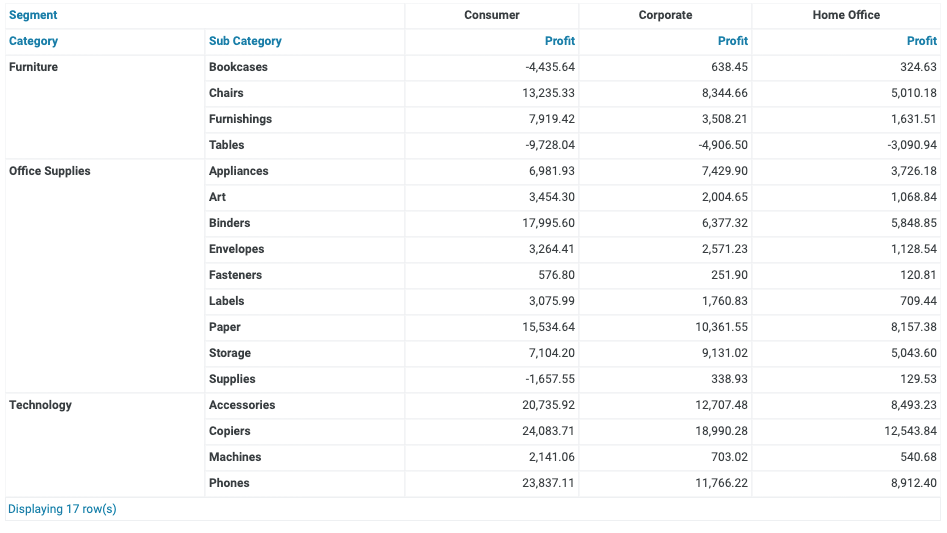Select the Consumer segment column header
The width and height of the screenshot is (947, 533).
coord(492,15)
